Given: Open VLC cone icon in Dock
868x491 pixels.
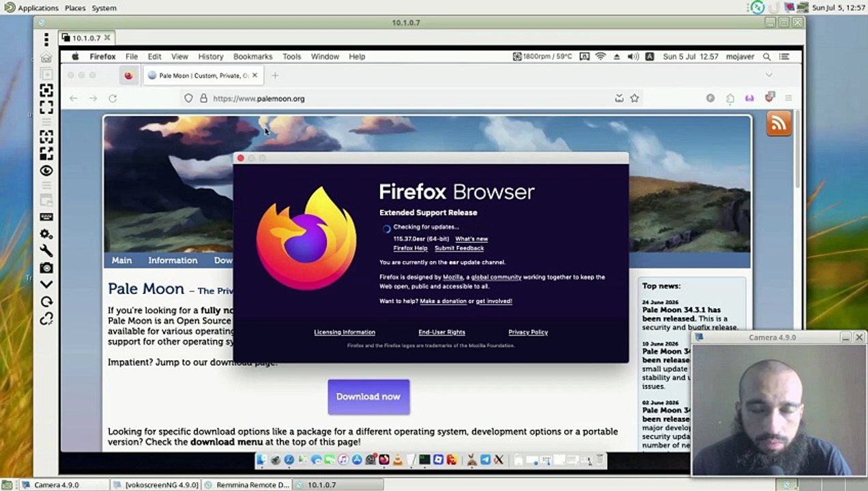Looking at the screenshot, I should 397,460.
